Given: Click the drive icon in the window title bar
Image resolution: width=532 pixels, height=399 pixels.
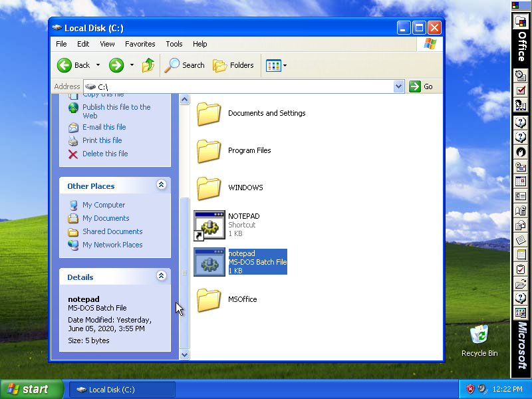Looking at the screenshot, I should 57,28.
